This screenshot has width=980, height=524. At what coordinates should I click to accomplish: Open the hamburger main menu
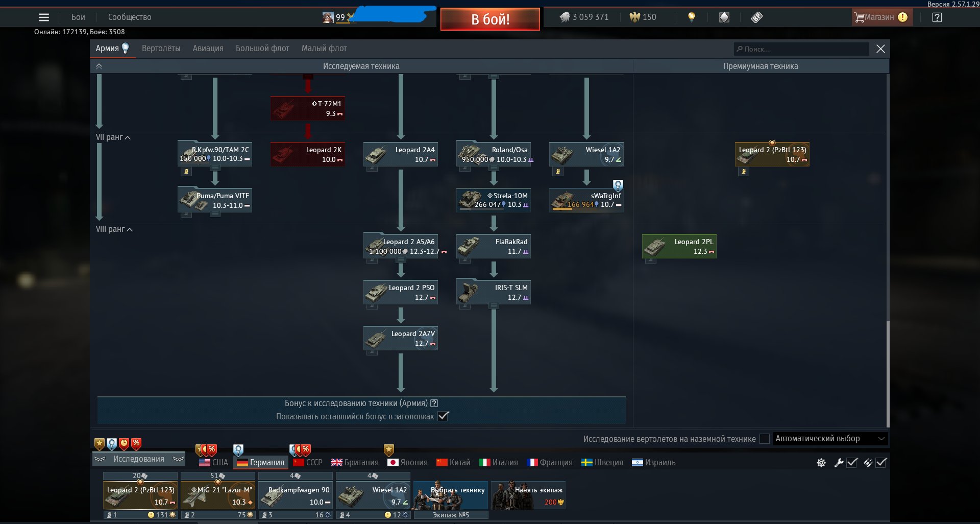pyautogui.click(x=44, y=17)
